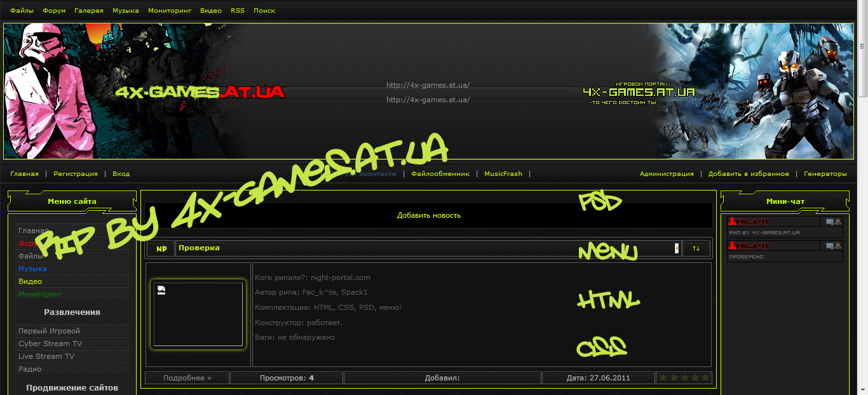The width and height of the screenshot is (868, 395).
Task: Open Музыка in the top menu
Action: click(126, 11)
